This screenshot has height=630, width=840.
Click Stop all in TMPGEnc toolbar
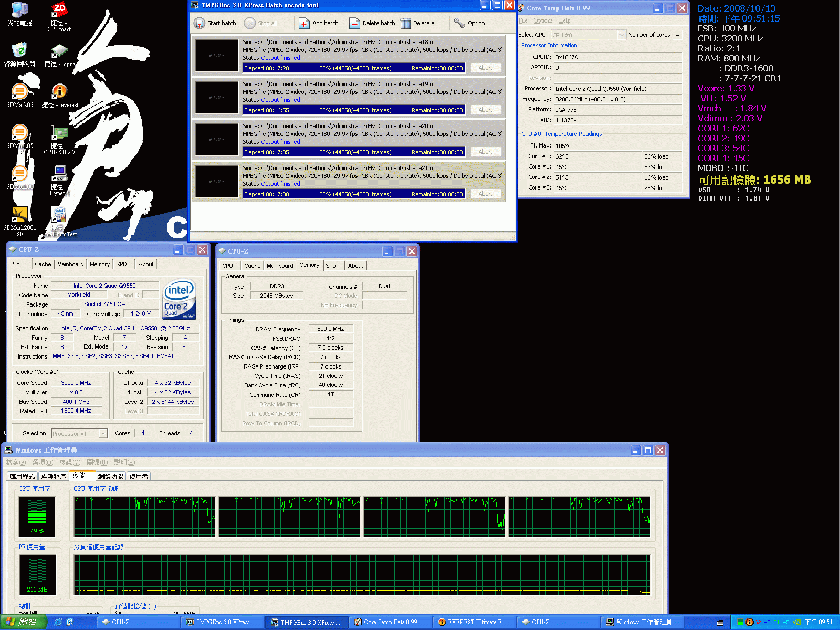coord(260,23)
